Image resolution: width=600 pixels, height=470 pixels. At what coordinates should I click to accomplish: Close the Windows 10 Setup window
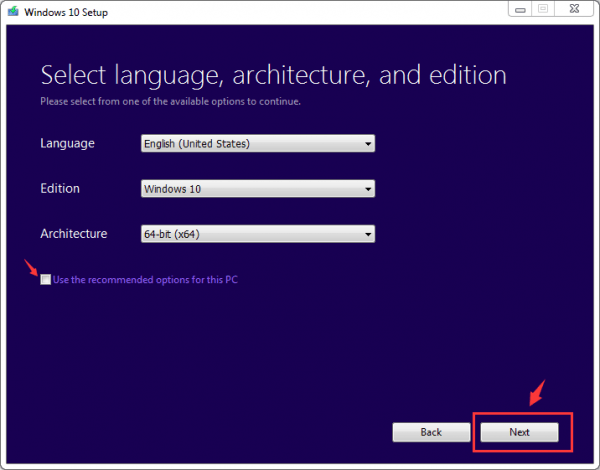point(574,9)
